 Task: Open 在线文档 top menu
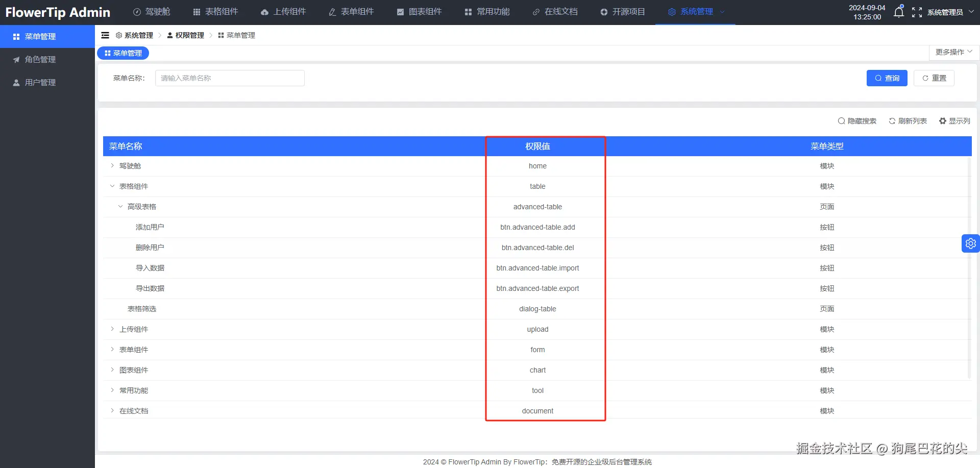[555, 12]
